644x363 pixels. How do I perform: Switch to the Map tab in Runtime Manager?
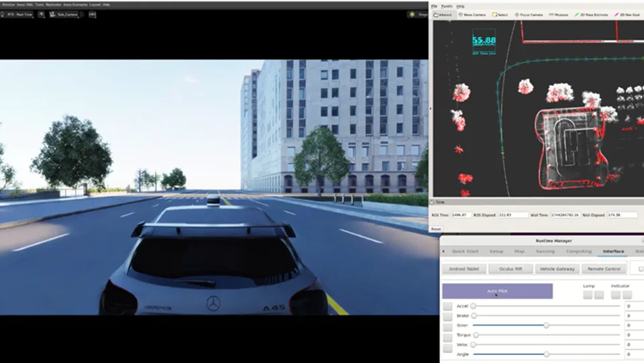[519, 252]
